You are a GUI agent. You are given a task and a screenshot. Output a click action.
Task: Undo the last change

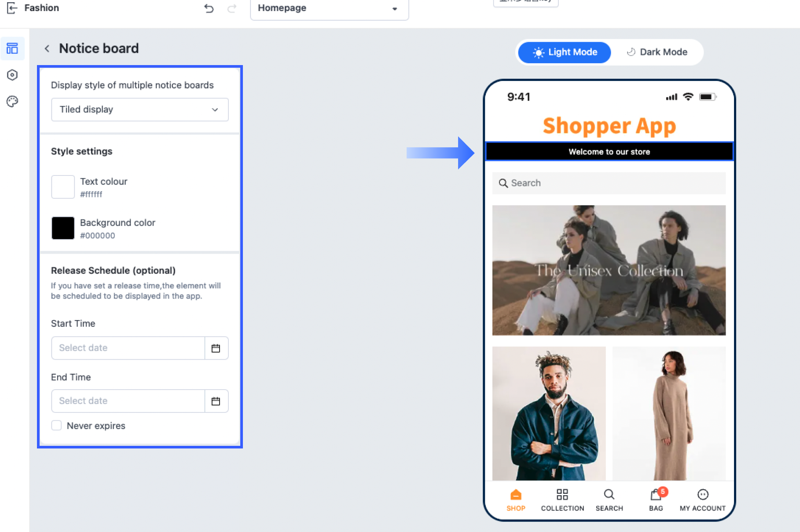tap(209, 8)
